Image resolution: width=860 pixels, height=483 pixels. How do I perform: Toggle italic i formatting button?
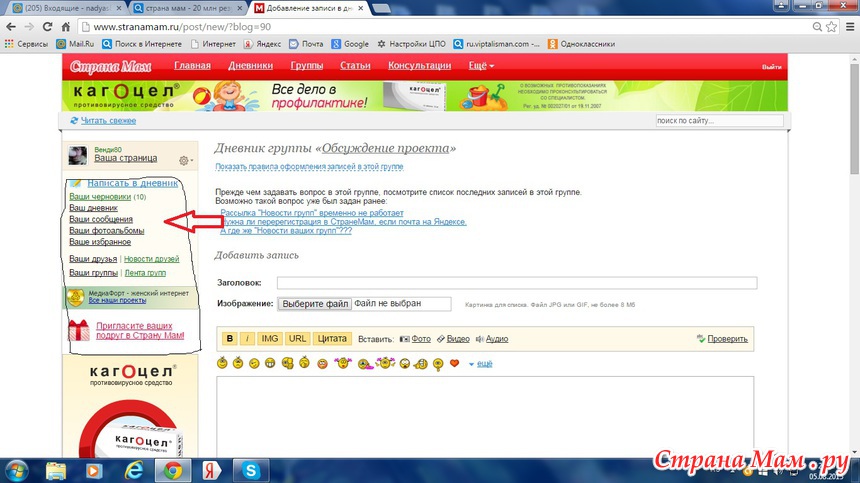247,339
